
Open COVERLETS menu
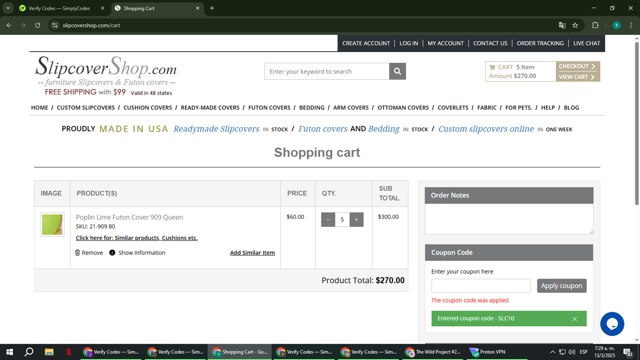click(x=453, y=108)
